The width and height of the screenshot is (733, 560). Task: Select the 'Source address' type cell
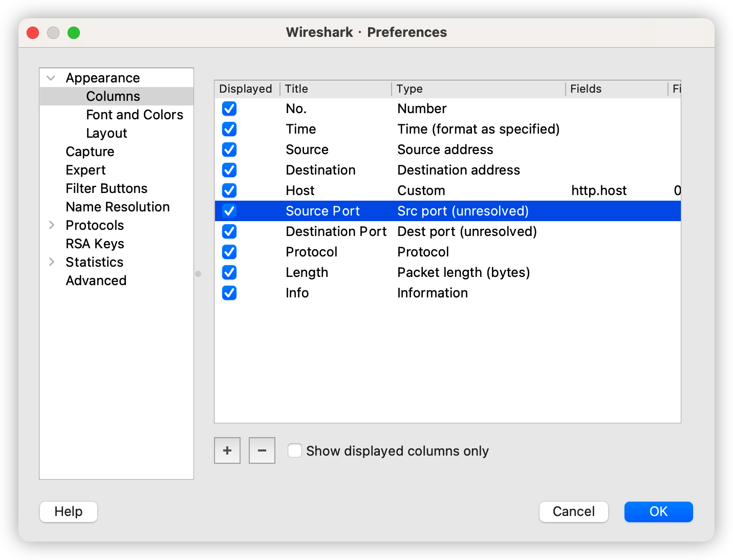click(x=445, y=149)
